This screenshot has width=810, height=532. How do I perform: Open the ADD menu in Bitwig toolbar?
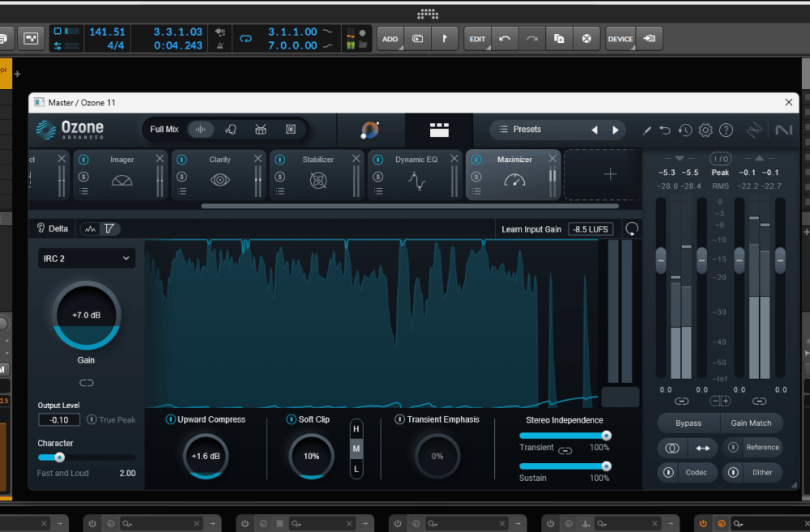tap(390, 39)
